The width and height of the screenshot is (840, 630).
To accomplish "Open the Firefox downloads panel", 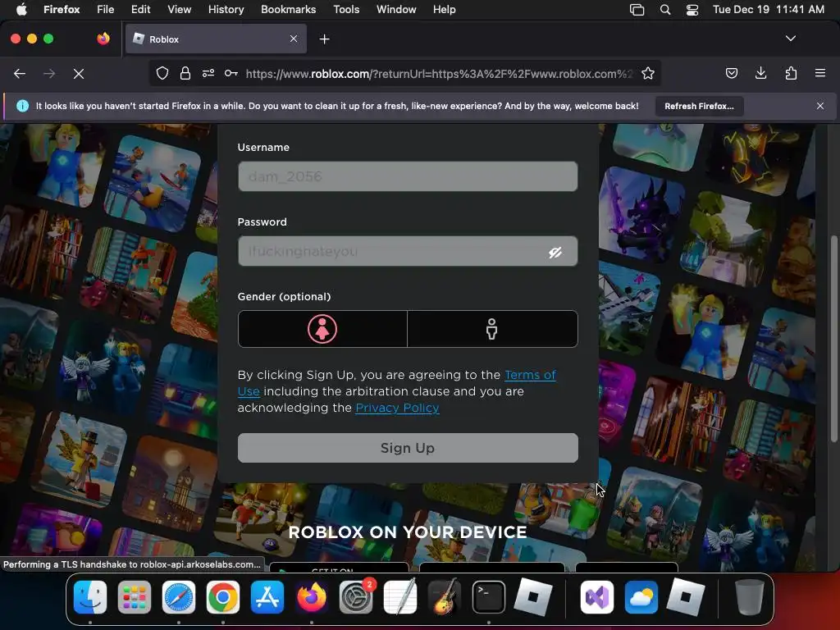I will pyautogui.click(x=760, y=73).
